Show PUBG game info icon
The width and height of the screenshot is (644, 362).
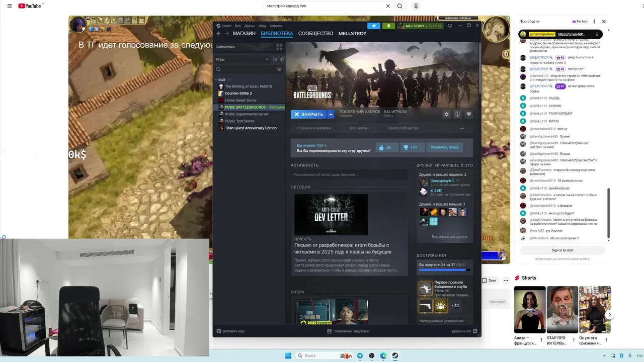(x=457, y=114)
